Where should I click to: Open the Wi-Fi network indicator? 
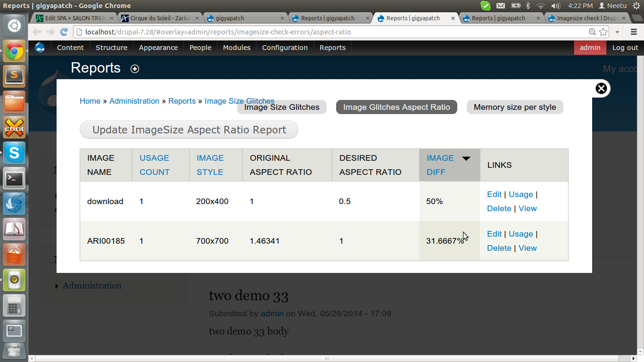pos(541,6)
